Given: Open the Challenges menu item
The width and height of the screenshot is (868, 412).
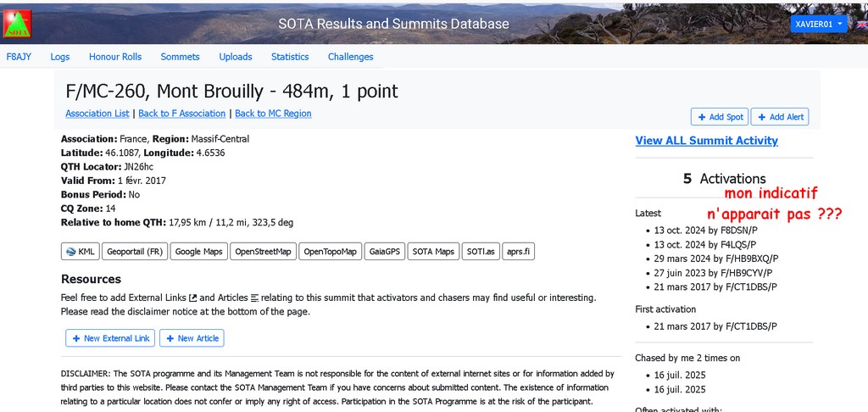Looking at the screenshot, I should [350, 57].
